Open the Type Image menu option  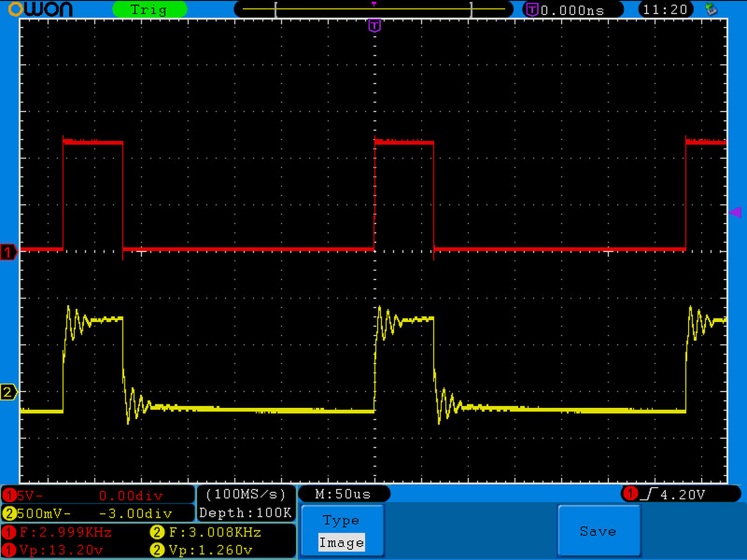(x=342, y=531)
